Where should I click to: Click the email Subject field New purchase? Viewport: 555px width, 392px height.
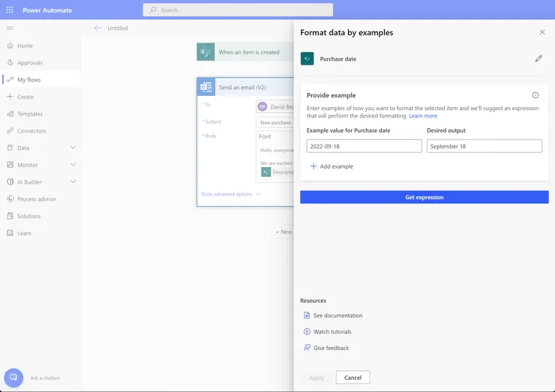click(275, 122)
